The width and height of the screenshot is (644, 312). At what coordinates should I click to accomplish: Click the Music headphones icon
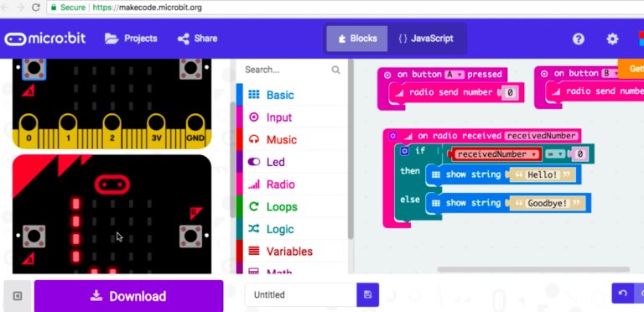coord(254,139)
